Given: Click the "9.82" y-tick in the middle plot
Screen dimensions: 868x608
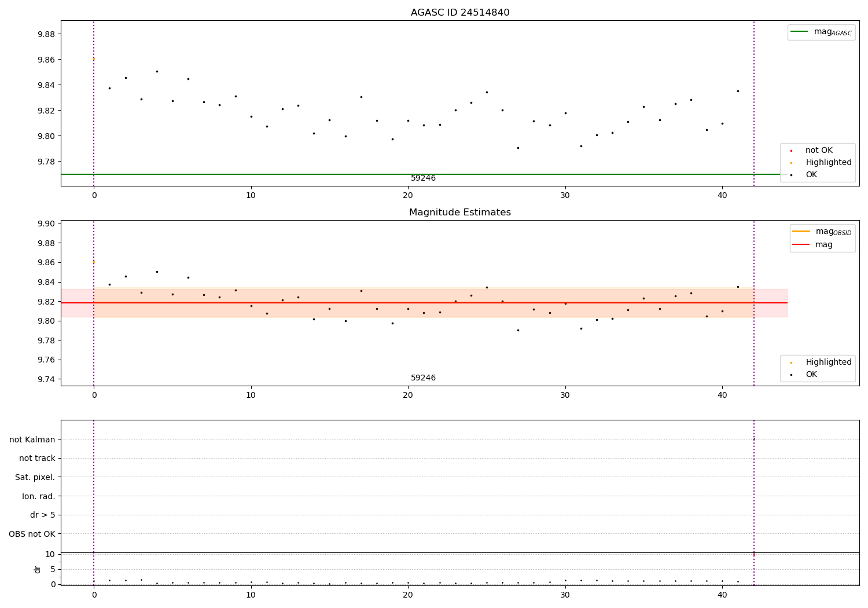Looking at the screenshot, I should point(46,302).
